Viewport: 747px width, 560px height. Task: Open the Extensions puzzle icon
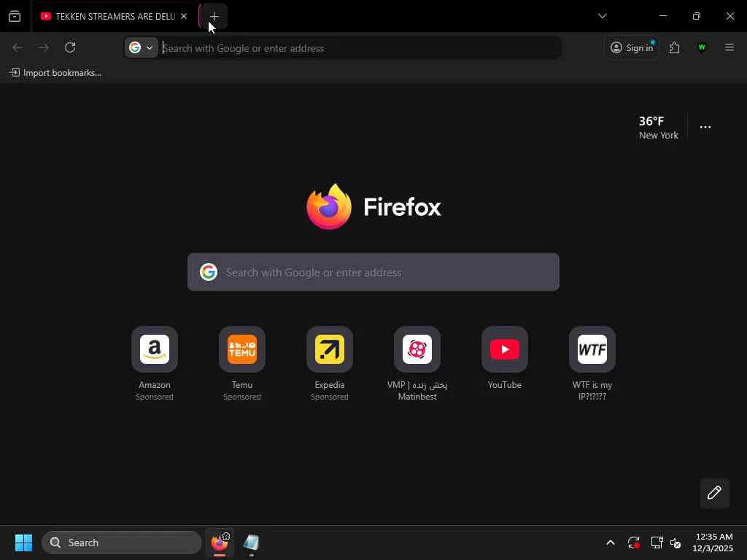click(674, 47)
